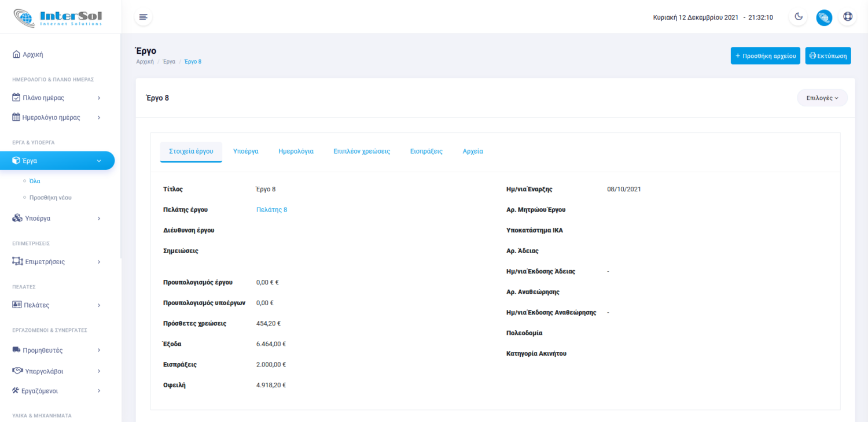Click the InterSol logo
The width and height of the screenshot is (868, 422).
[58, 17]
